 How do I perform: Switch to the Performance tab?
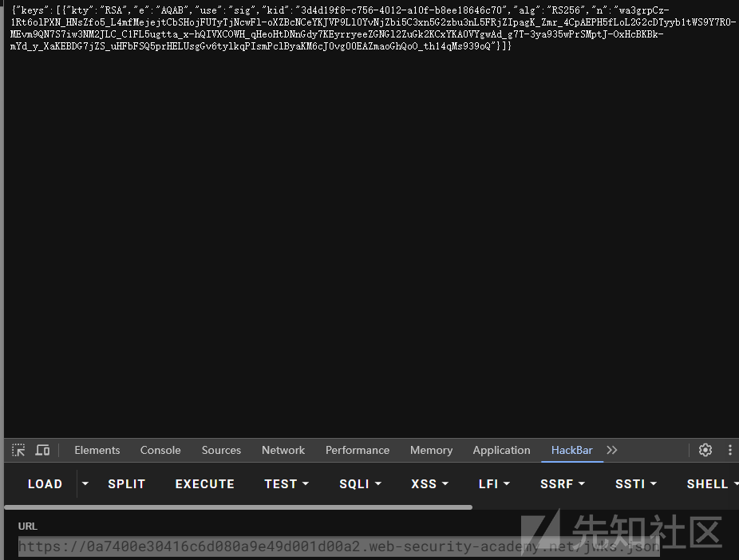pos(358,450)
